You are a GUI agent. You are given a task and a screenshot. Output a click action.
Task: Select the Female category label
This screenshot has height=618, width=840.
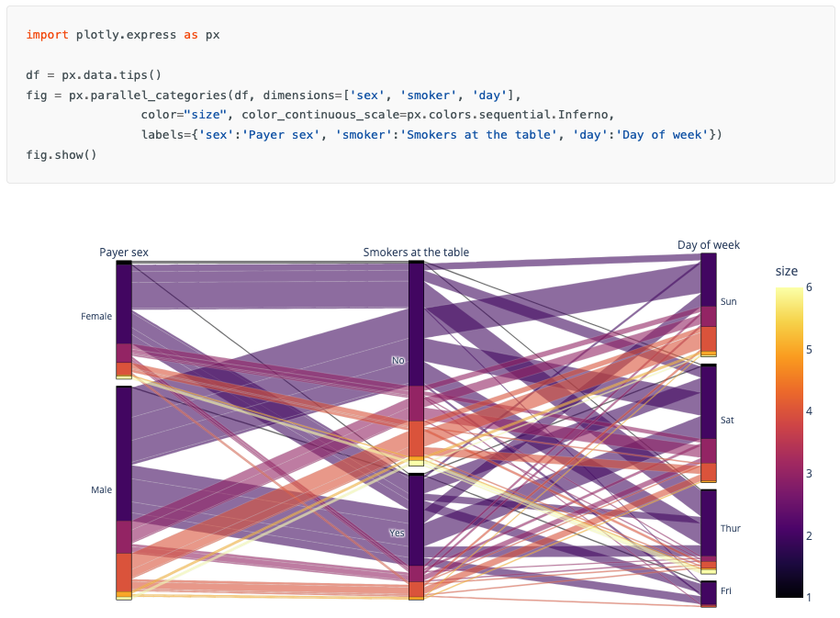click(x=96, y=317)
